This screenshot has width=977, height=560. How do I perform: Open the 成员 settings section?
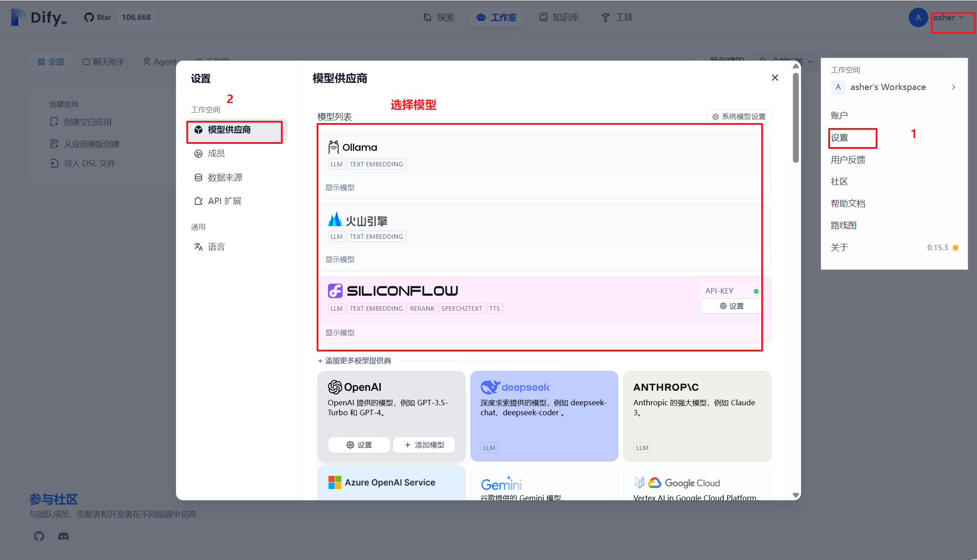[x=216, y=153]
